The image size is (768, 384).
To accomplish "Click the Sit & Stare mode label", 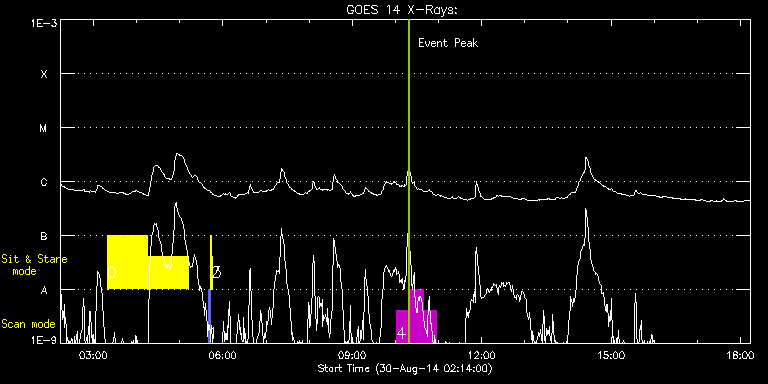I will 34,265.
